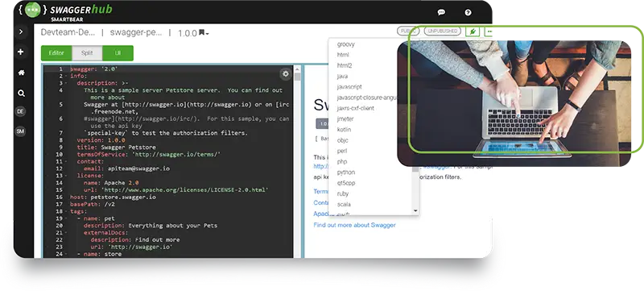
Task: Open the 1.0.0 version dropdown
Action: coord(193,33)
